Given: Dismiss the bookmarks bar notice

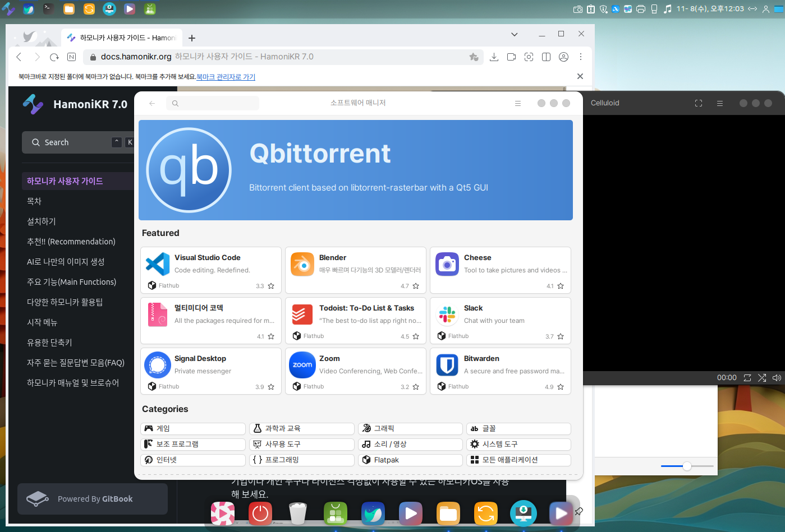Looking at the screenshot, I should click(x=580, y=76).
